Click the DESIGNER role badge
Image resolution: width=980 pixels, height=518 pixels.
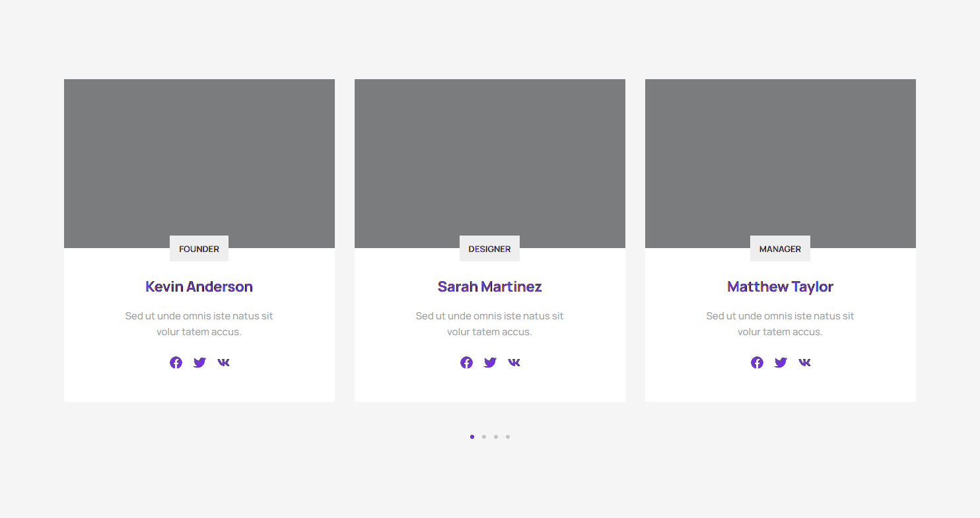tap(489, 249)
